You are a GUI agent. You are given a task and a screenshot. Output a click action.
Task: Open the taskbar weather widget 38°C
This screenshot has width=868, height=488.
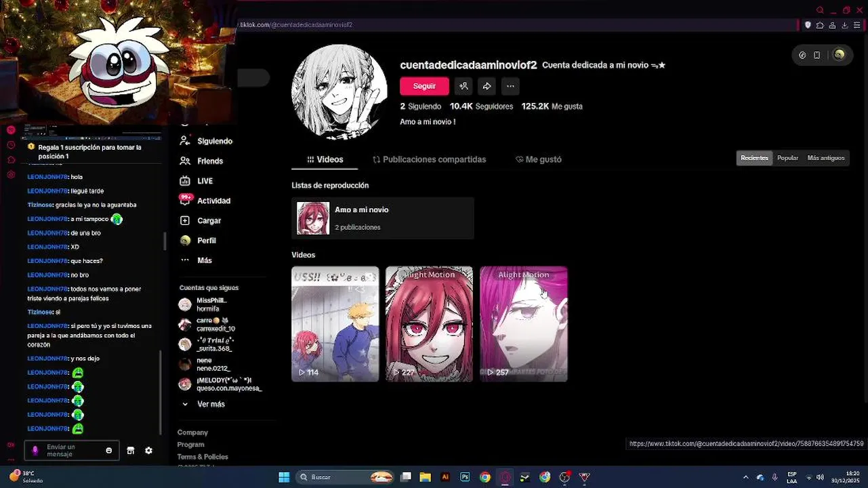(x=26, y=476)
